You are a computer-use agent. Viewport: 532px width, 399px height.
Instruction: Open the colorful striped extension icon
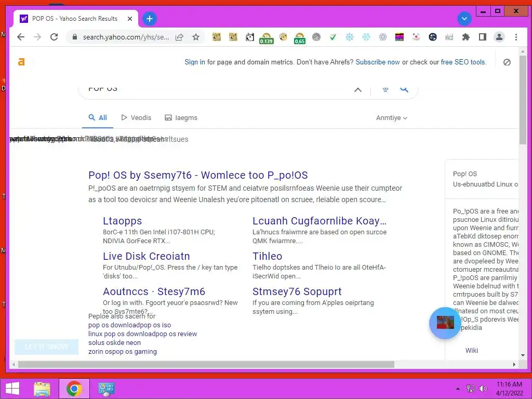pos(400,37)
